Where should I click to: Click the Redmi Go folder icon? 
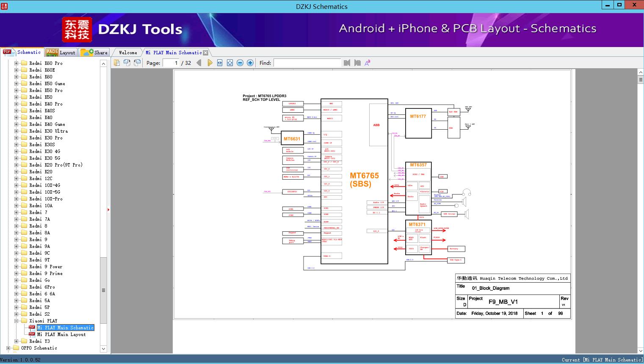[24, 280]
